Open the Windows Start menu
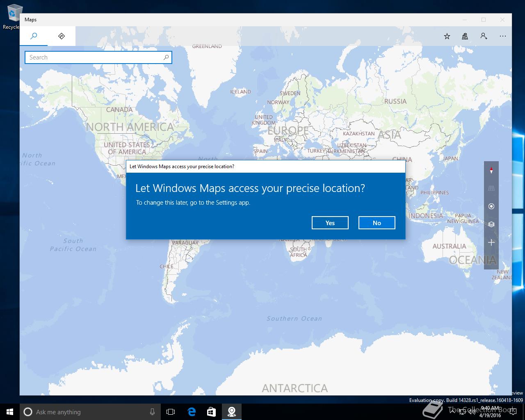Viewport: 525px width, 420px height. click(x=10, y=412)
